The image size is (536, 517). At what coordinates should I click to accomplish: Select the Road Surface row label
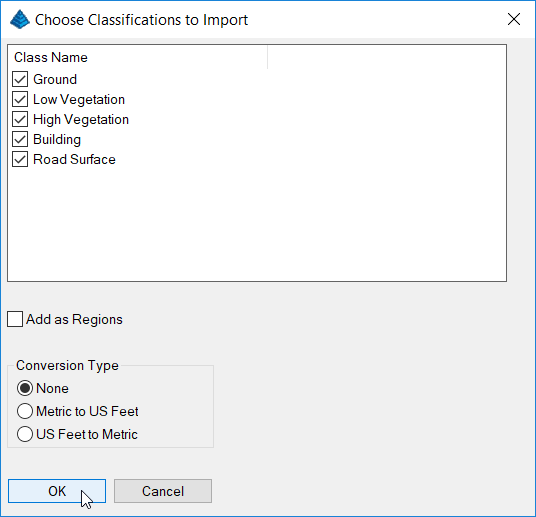point(75,159)
